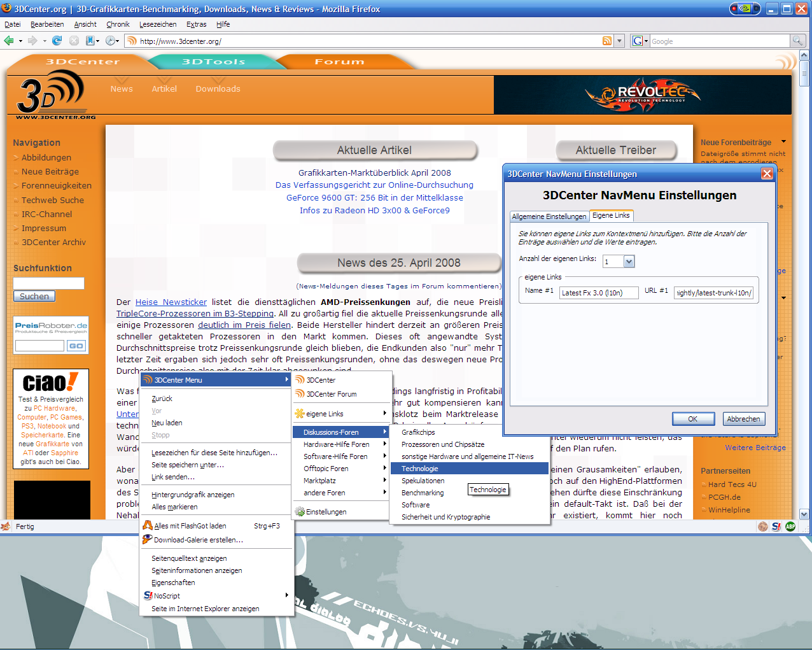Click the green Back arrow button

tap(9, 41)
